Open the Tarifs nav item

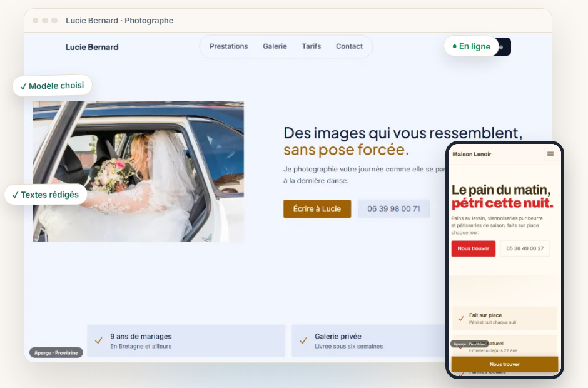(x=312, y=46)
